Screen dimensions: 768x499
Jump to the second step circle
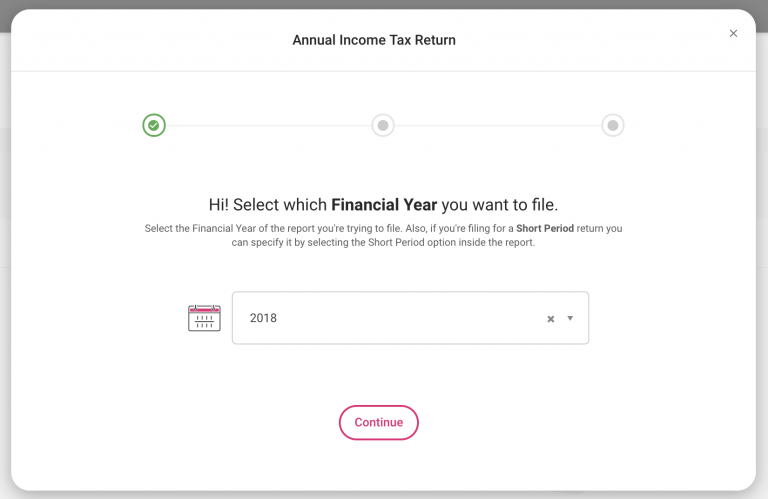click(383, 125)
